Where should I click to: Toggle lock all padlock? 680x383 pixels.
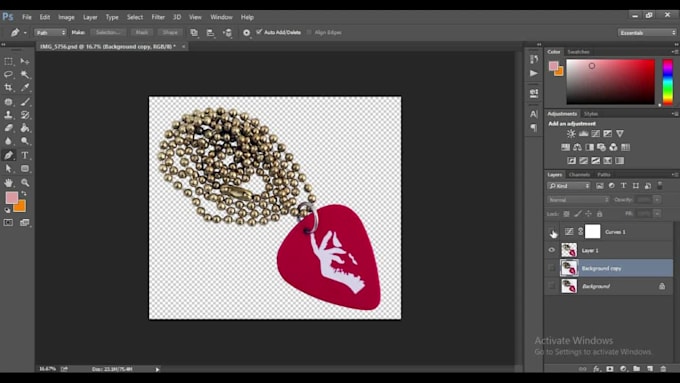tap(599, 213)
